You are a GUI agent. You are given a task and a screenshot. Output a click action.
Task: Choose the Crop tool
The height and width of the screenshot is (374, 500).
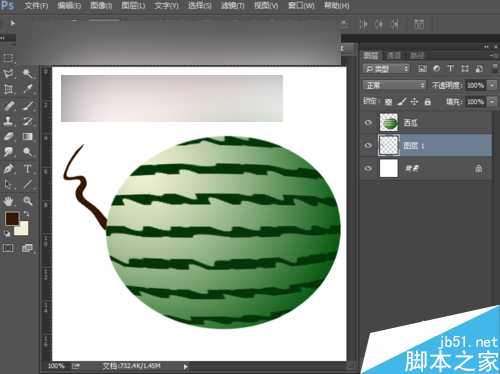(8, 89)
